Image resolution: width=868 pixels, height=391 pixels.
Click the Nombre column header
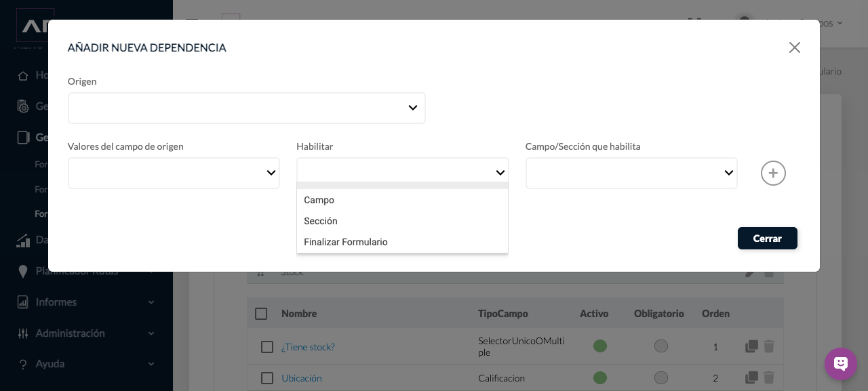tap(299, 314)
